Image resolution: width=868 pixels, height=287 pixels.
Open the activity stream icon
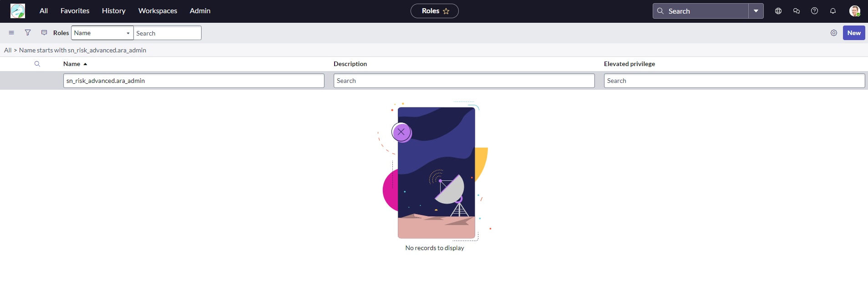[44, 33]
